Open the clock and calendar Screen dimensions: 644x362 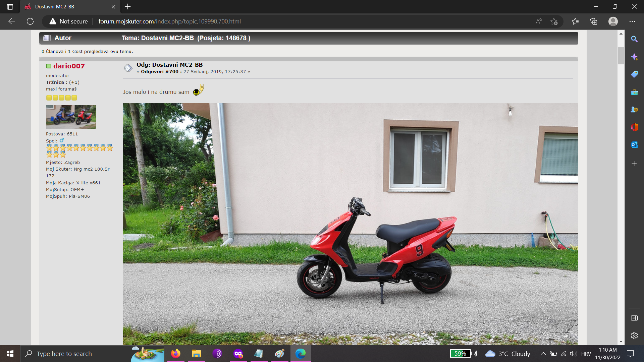click(608, 354)
